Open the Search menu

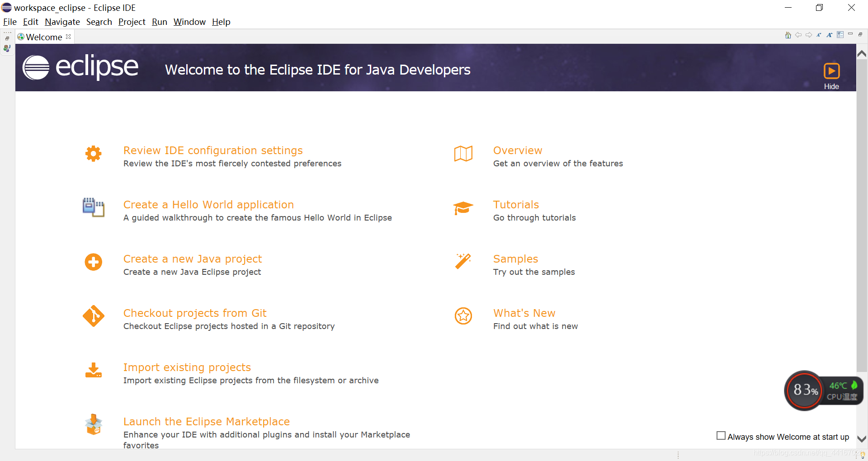(x=99, y=22)
